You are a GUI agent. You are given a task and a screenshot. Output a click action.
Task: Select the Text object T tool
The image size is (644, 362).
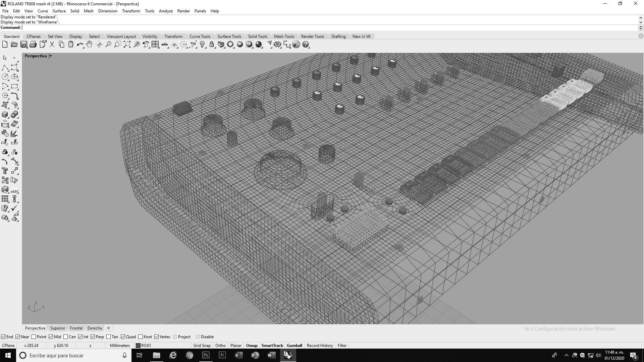tap(5, 171)
